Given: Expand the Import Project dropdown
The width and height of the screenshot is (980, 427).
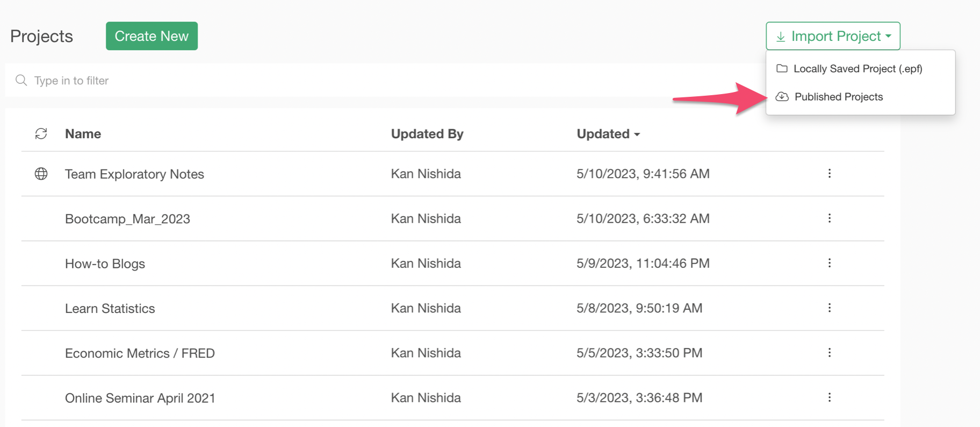Looking at the screenshot, I should pos(833,36).
